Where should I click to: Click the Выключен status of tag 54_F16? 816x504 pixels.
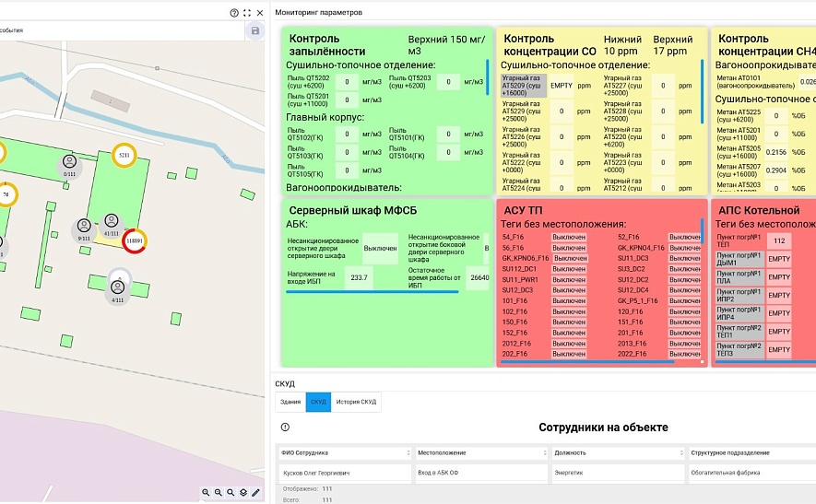point(569,237)
